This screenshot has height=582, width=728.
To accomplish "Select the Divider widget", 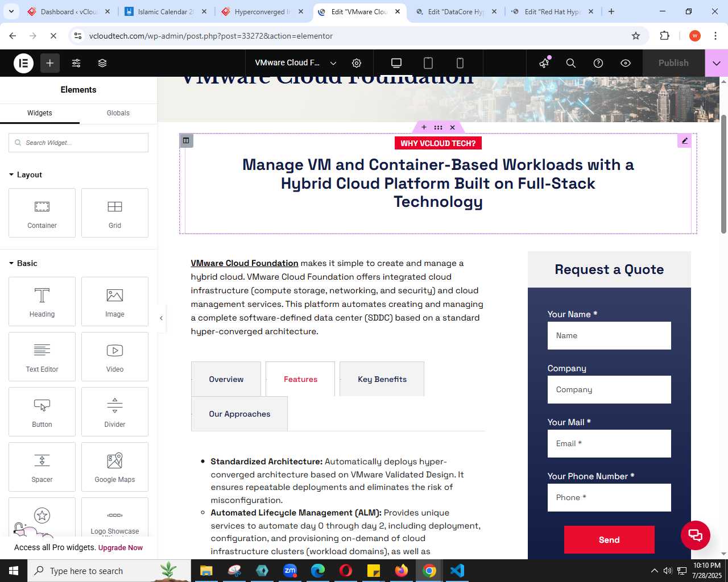I will (x=115, y=412).
